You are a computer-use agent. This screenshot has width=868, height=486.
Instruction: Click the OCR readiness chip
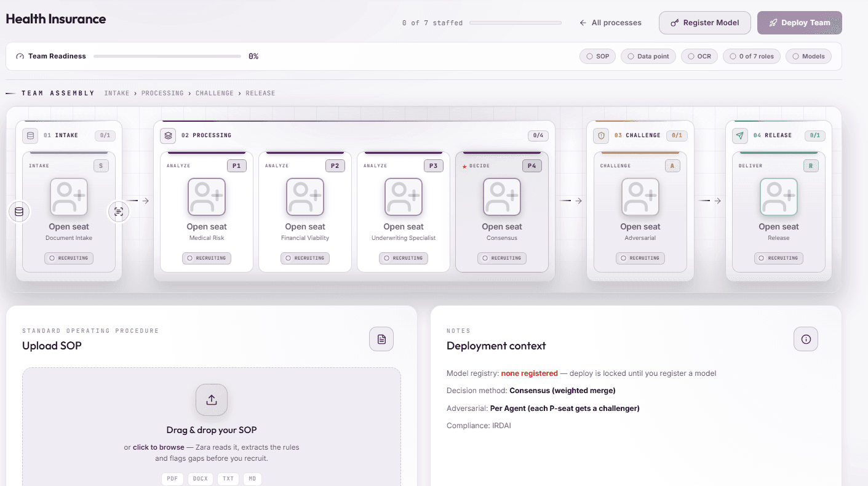tap(699, 56)
